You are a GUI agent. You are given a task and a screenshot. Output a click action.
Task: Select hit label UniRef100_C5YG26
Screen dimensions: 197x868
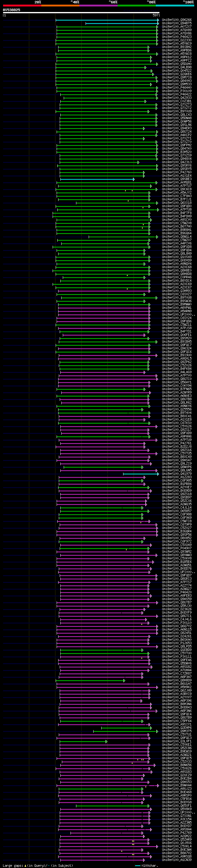pos(177,426)
